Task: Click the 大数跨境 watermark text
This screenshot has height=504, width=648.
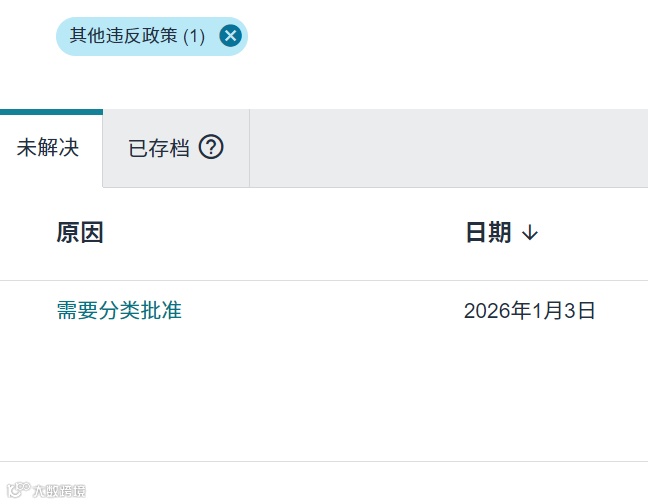Action: (59, 491)
